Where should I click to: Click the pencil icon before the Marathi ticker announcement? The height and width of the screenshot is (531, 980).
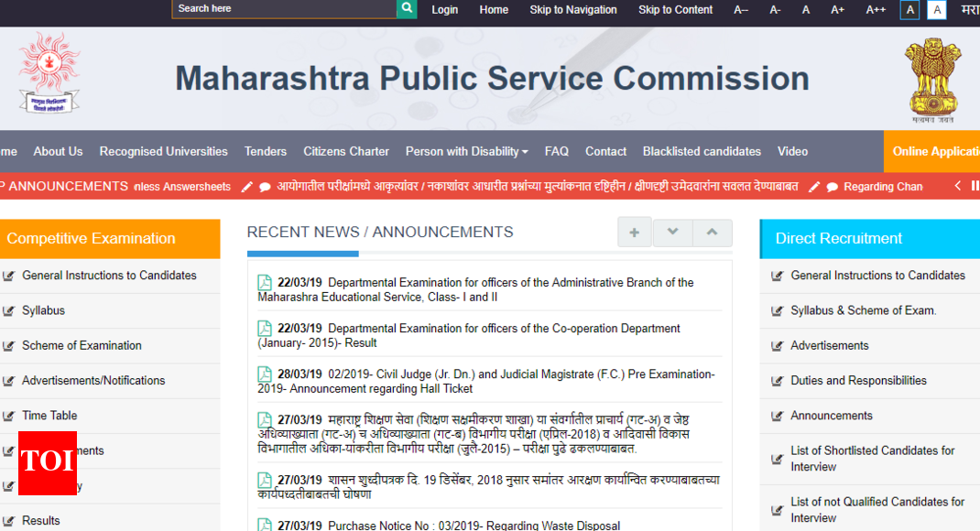pos(247,187)
